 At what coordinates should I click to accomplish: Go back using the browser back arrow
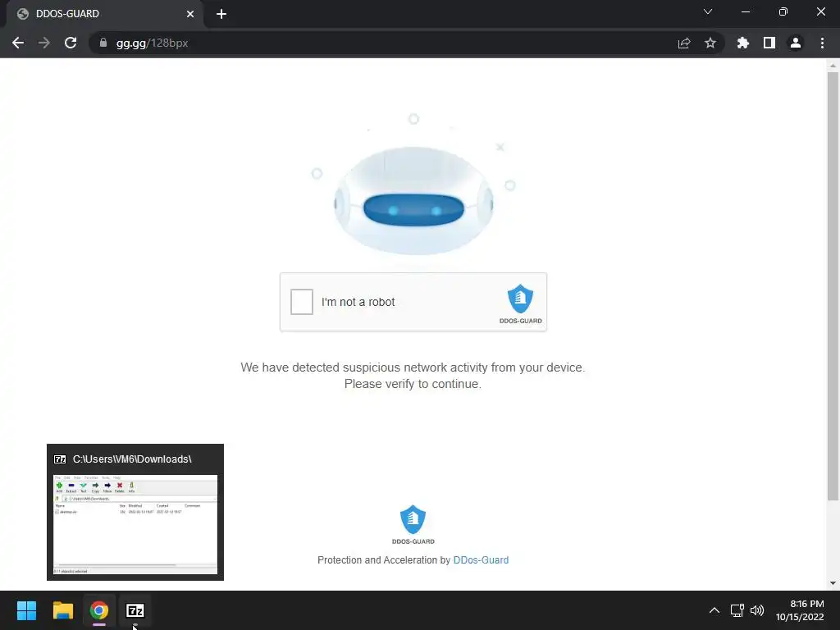click(x=18, y=43)
